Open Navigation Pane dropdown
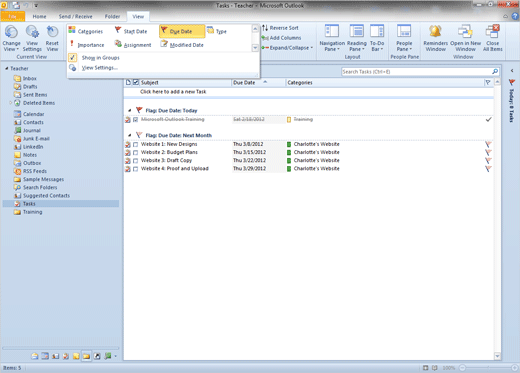Viewport: 520px width, 373px height. pyautogui.click(x=332, y=38)
